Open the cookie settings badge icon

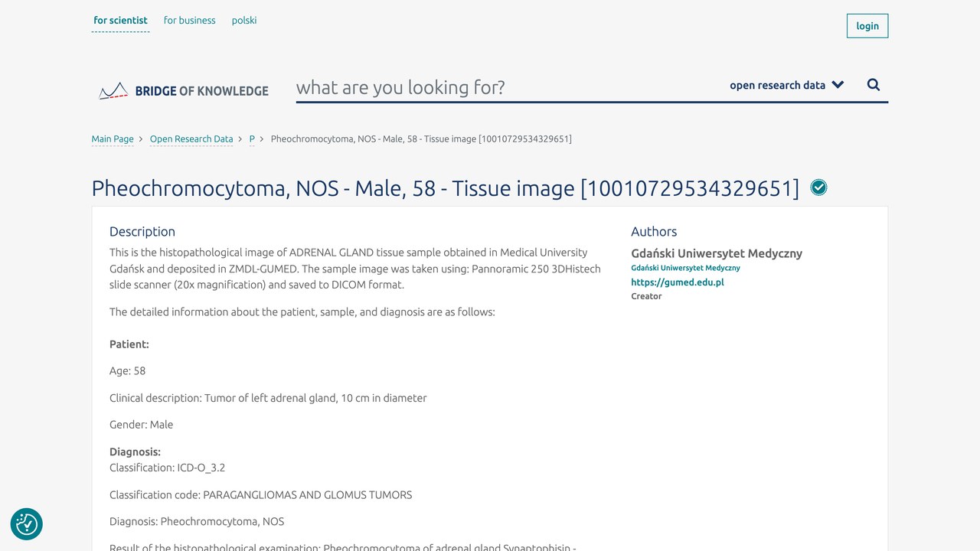point(27,524)
